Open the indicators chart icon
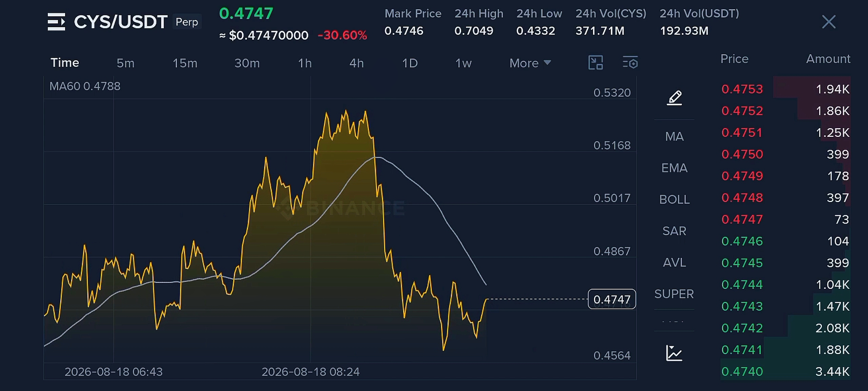868x391 pixels. tap(674, 353)
